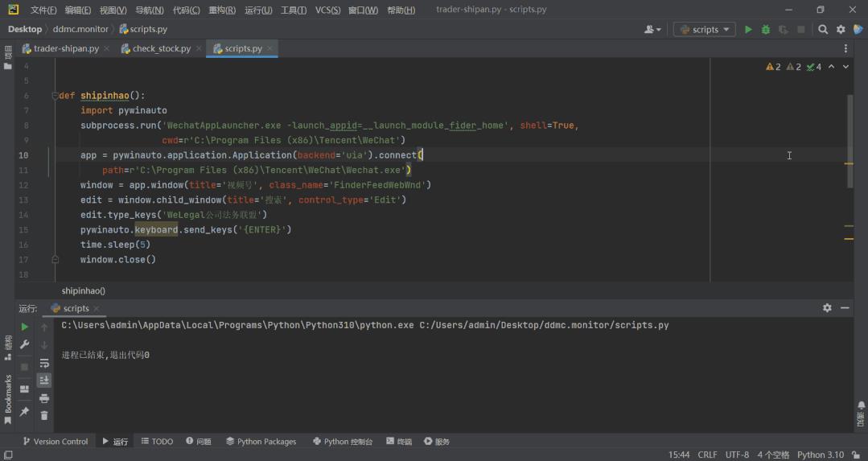
Task: Collapse the shipinhao function fold marker
Action: click(55, 96)
